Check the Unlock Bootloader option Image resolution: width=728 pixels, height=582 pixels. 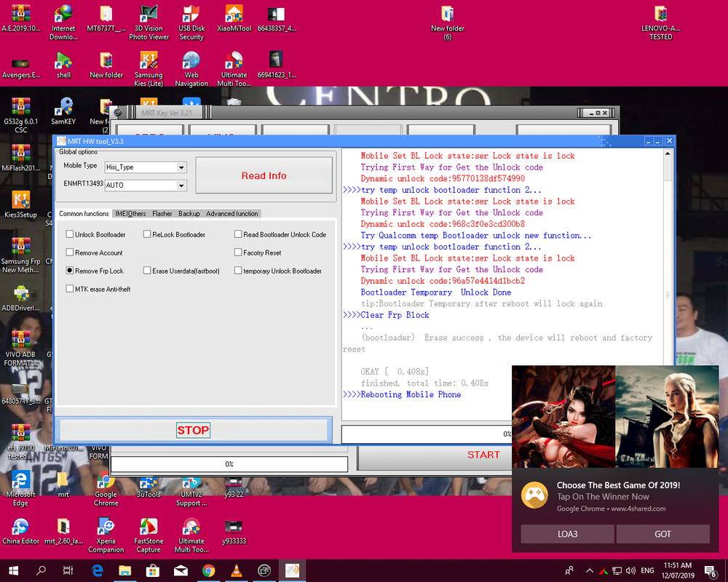(x=70, y=234)
